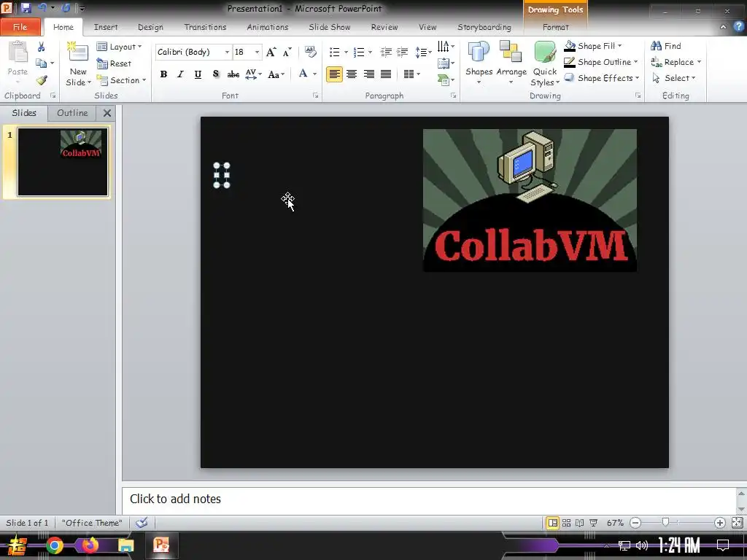The image size is (747, 560).
Task: Open the Shape Fill dropdown arrow
Action: click(x=619, y=46)
